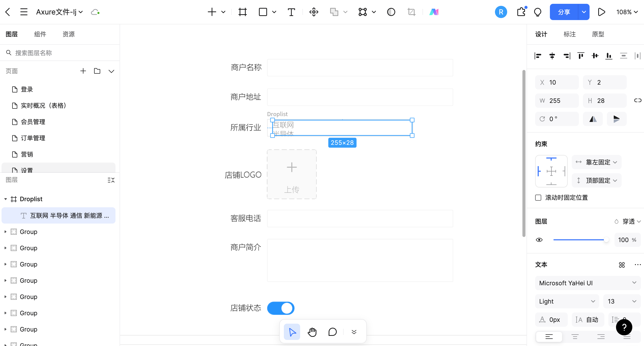Screen dimensions: 644x346
Task: Toggle layer visibility eye icon
Action: pyautogui.click(x=539, y=240)
